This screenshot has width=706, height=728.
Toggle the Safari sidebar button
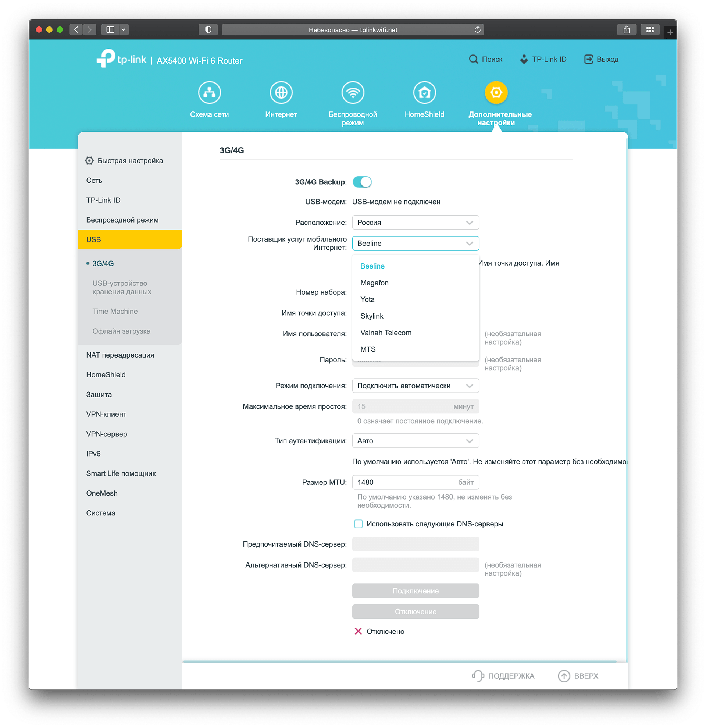[110, 30]
